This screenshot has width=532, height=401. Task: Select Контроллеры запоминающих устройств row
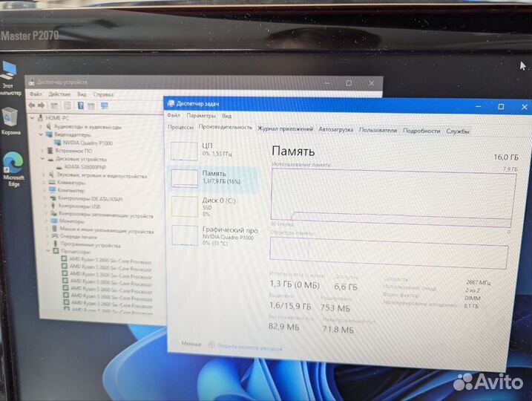pos(106,215)
